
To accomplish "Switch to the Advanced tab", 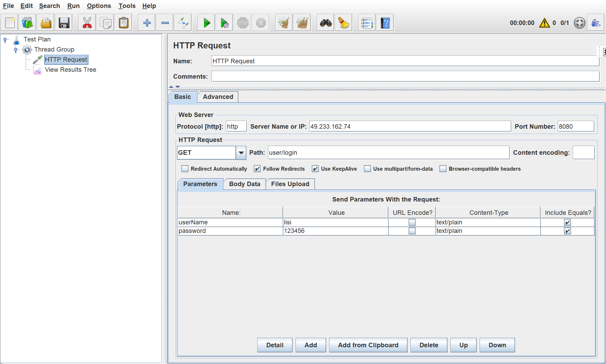I will tap(218, 97).
